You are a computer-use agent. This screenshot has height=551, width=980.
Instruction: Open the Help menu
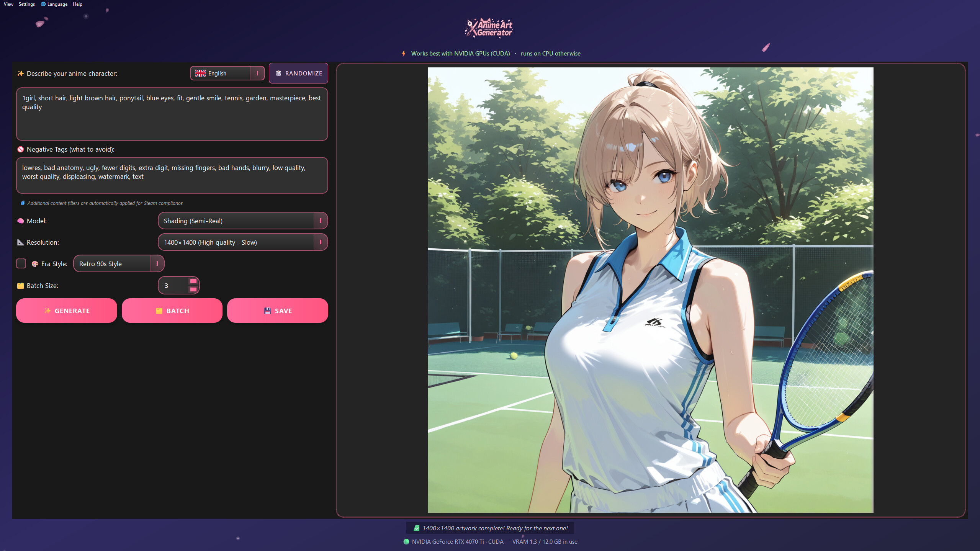[x=77, y=4]
